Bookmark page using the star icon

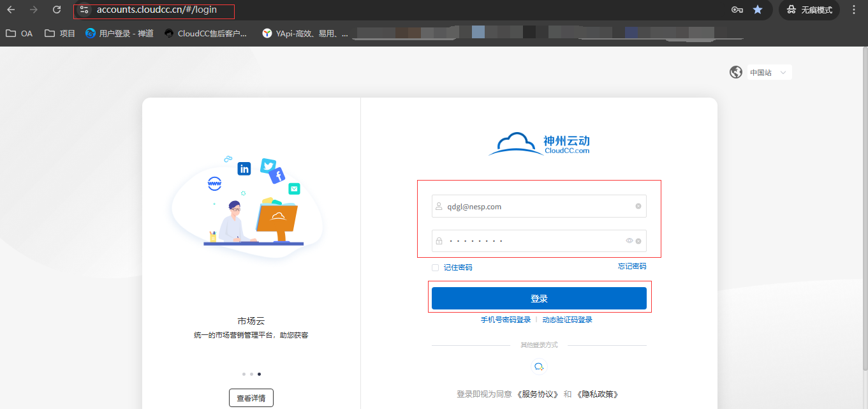[757, 10]
